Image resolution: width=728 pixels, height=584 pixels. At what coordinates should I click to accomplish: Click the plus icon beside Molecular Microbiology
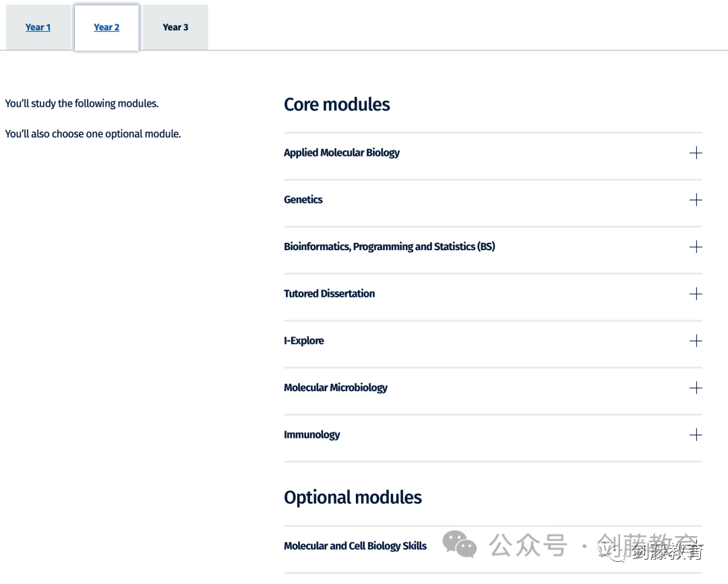click(696, 388)
